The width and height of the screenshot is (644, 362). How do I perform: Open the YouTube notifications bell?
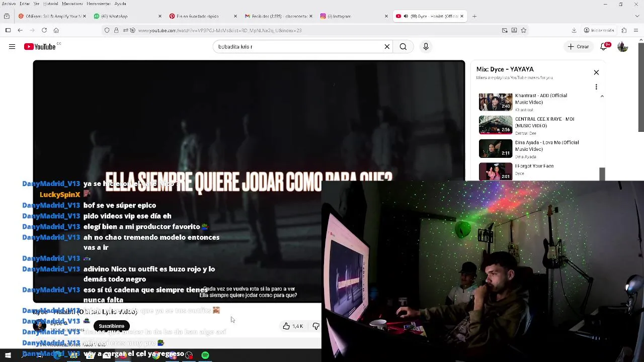(604, 47)
